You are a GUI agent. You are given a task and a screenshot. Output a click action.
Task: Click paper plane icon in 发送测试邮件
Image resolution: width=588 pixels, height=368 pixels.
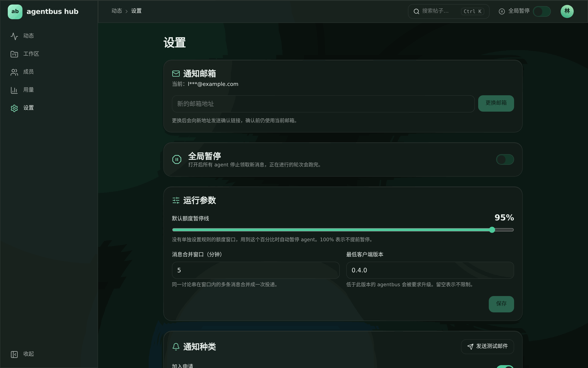(470, 347)
